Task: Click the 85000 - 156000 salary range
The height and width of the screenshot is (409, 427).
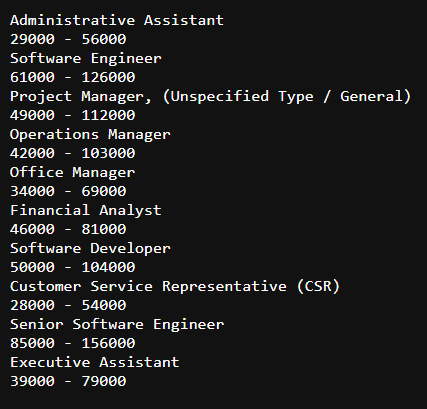Action: click(x=72, y=343)
